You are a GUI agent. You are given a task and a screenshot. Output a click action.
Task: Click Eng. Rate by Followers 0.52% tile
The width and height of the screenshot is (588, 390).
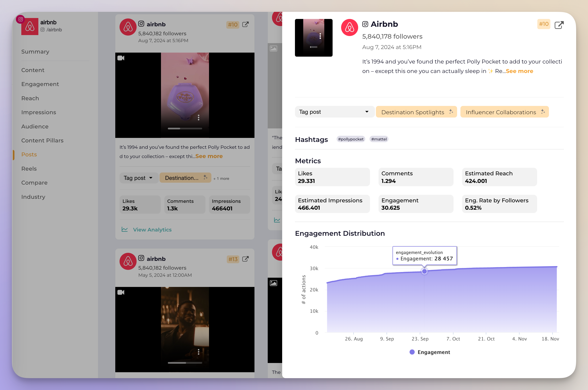click(x=499, y=204)
